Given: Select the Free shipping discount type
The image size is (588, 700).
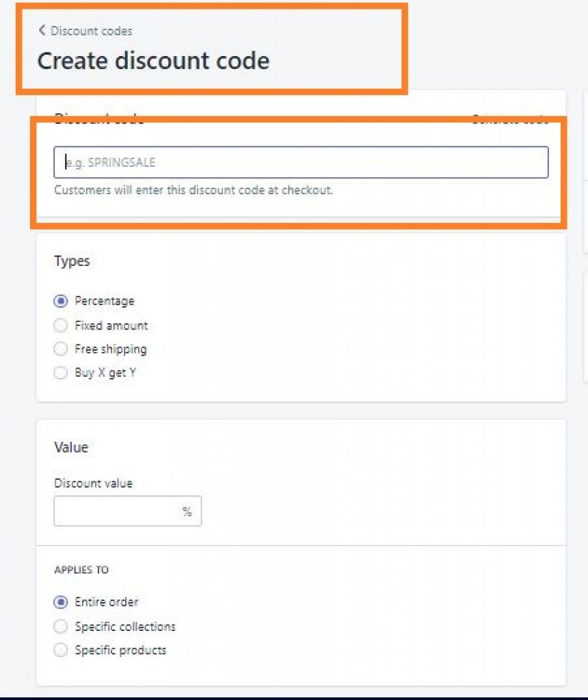Looking at the screenshot, I should [60, 349].
